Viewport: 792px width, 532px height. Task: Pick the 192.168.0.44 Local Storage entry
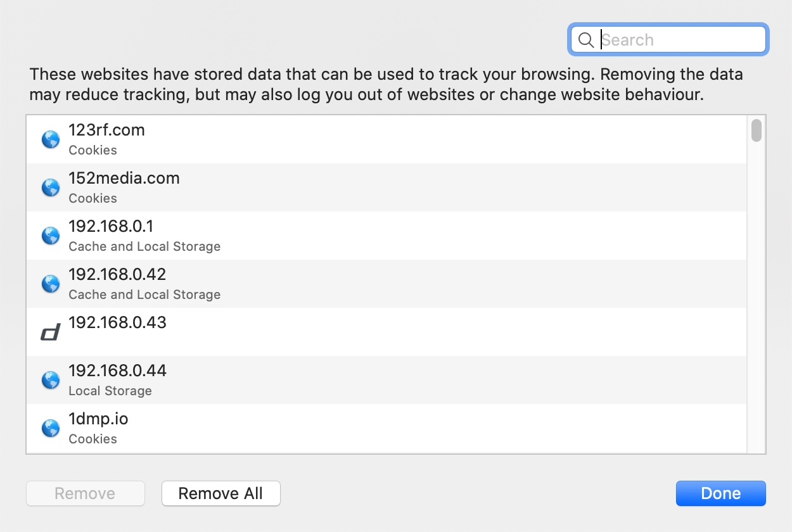pyautogui.click(x=386, y=380)
